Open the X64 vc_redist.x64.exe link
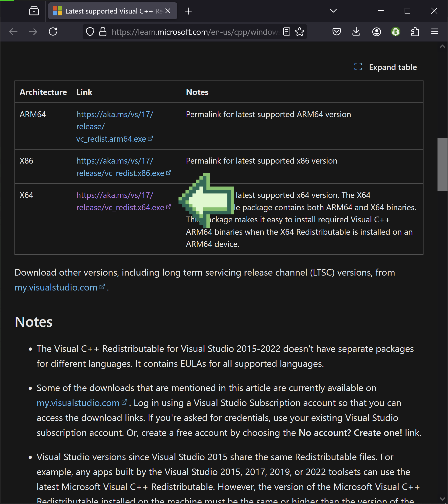 pos(123,201)
